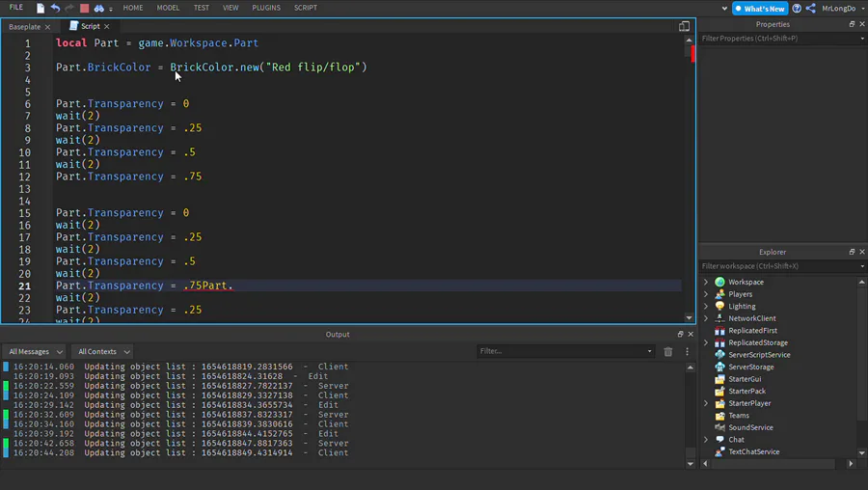Click the Undo arrow icon

click(55, 8)
